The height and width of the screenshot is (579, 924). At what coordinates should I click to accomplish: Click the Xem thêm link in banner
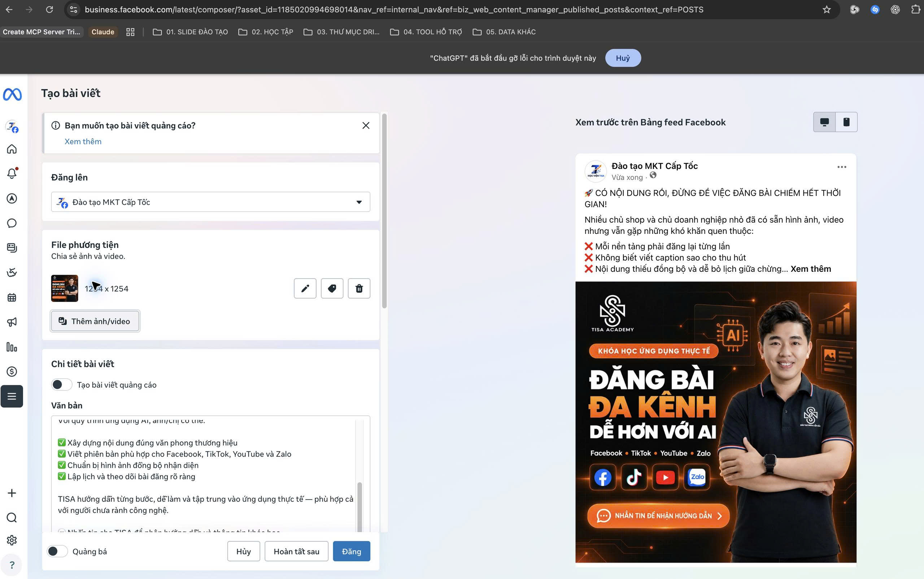[83, 142]
